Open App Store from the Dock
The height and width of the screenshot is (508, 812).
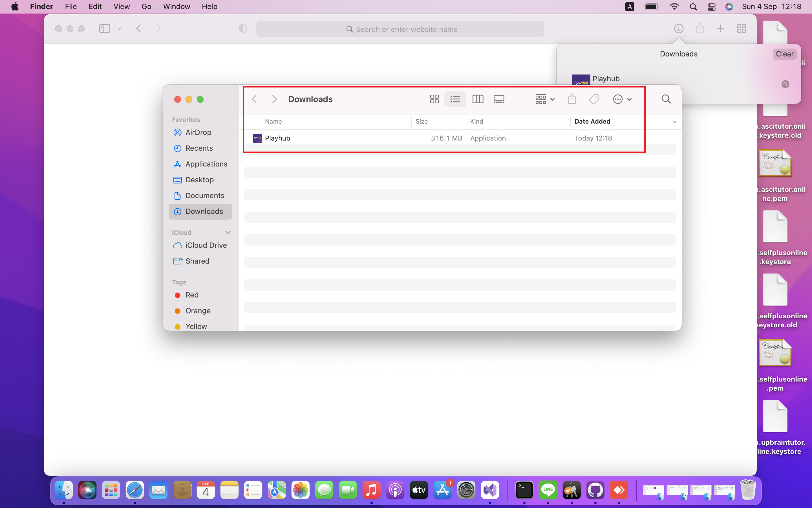[443, 490]
